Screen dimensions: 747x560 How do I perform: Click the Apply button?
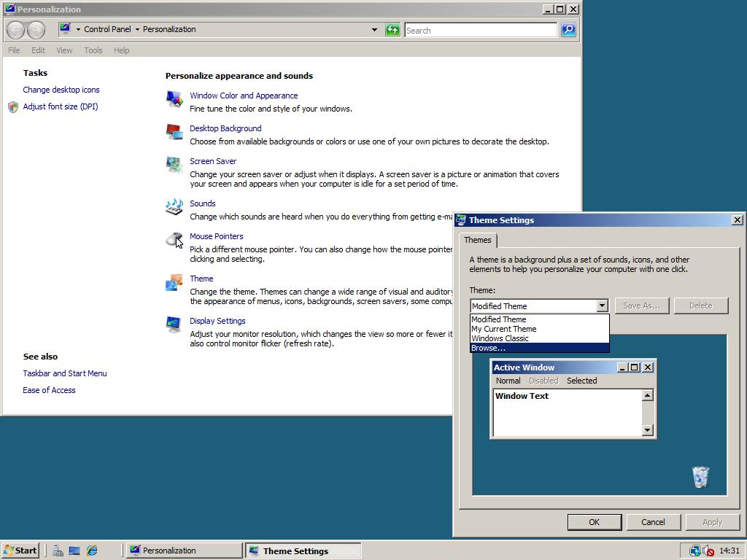click(712, 522)
